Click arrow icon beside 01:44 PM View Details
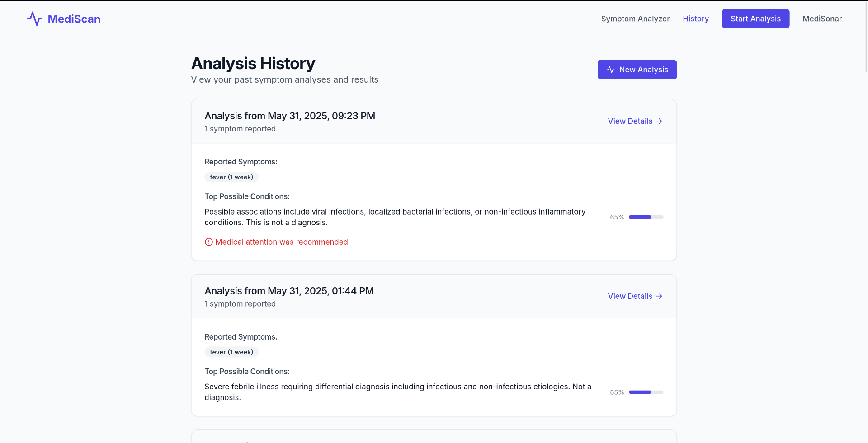 click(659, 296)
